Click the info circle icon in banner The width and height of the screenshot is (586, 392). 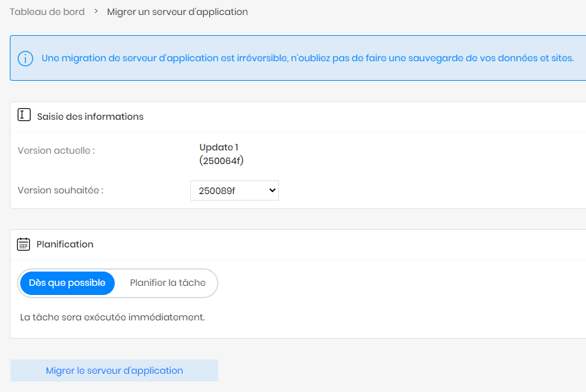click(x=25, y=59)
